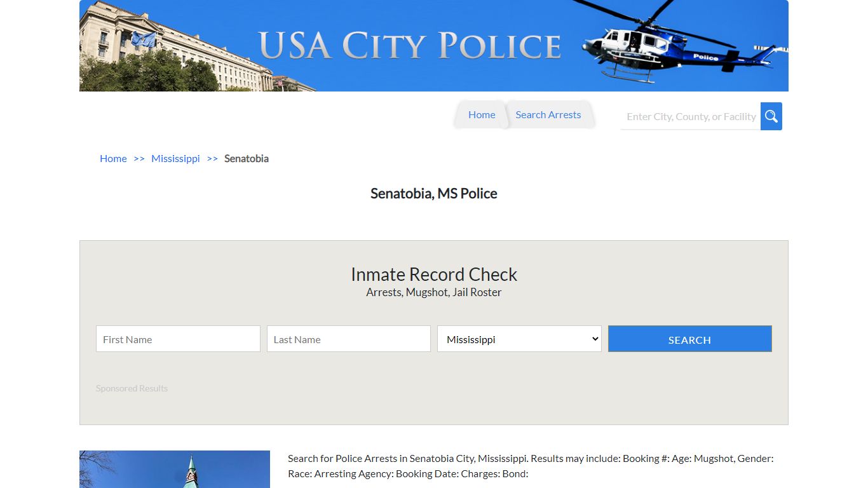
Task: Click the Senatobia breadcrumb item
Action: coord(247,158)
